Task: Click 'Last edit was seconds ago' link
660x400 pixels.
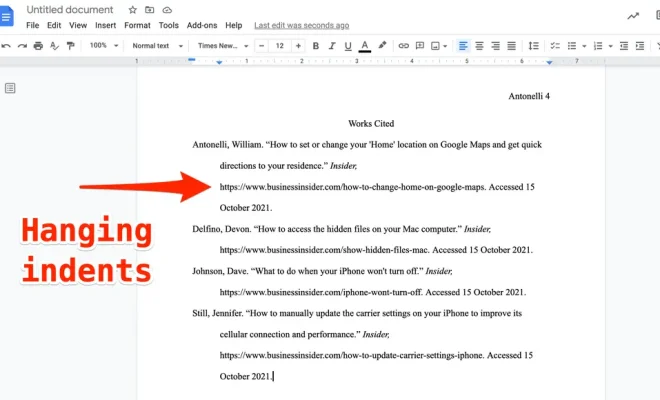Action: pyautogui.click(x=301, y=25)
